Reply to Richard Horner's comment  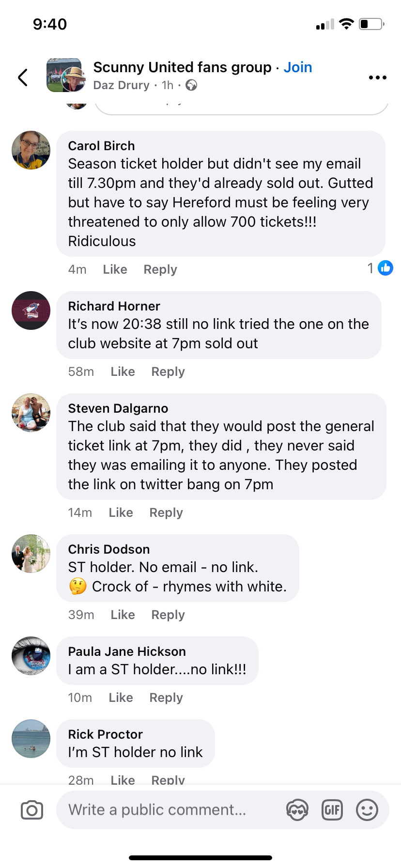point(168,372)
